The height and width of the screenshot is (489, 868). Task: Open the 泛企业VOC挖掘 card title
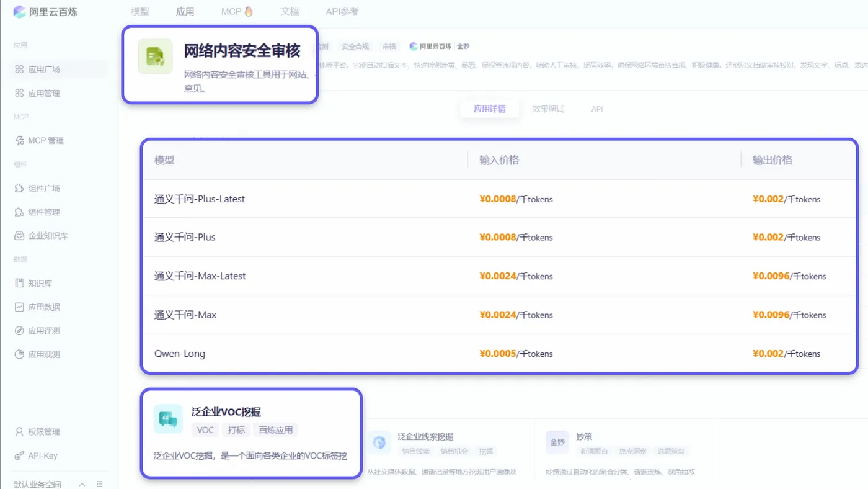tap(226, 412)
